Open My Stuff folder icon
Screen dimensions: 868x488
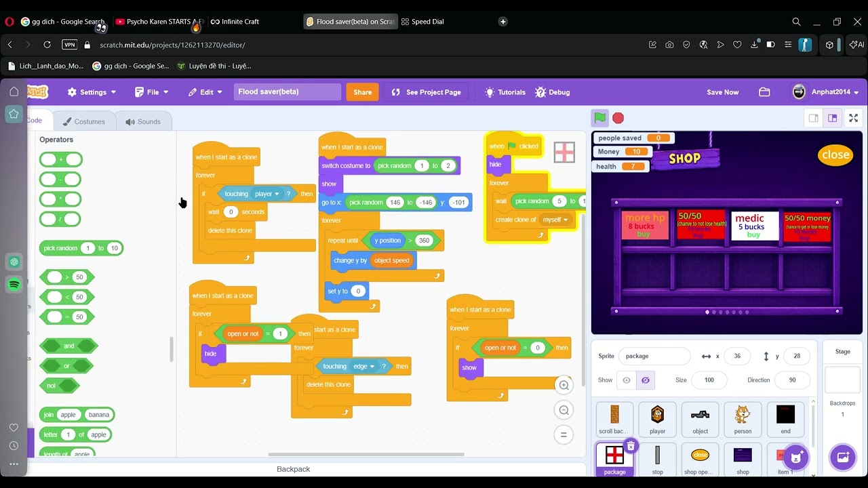[x=764, y=92]
